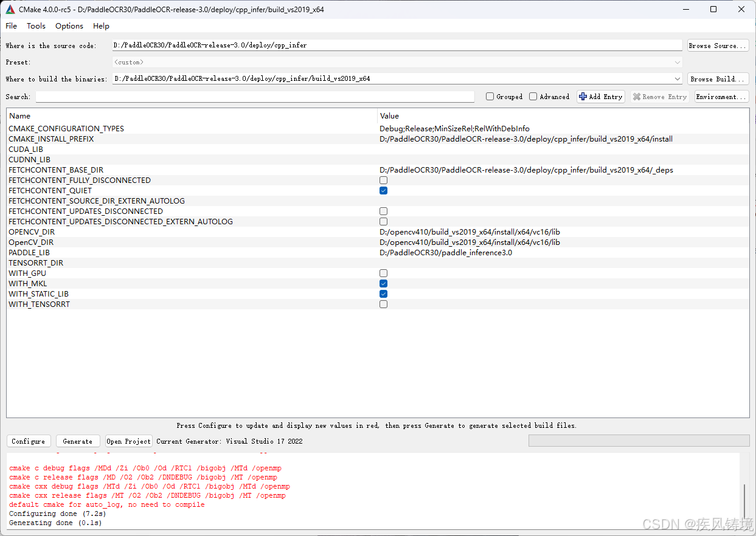This screenshot has height=536, width=756.
Task: Select the CUDA_LIB entry
Action: (x=26, y=149)
